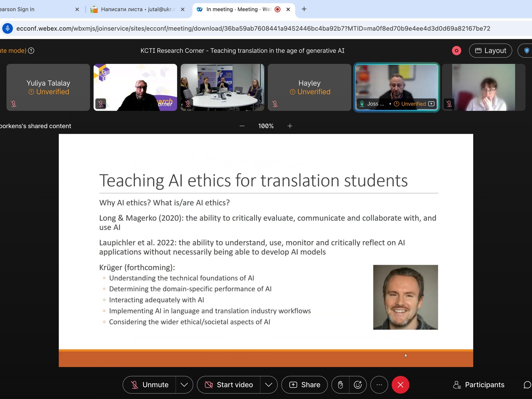Unmute your microphone
This screenshot has width=532, height=399.
tap(150, 385)
